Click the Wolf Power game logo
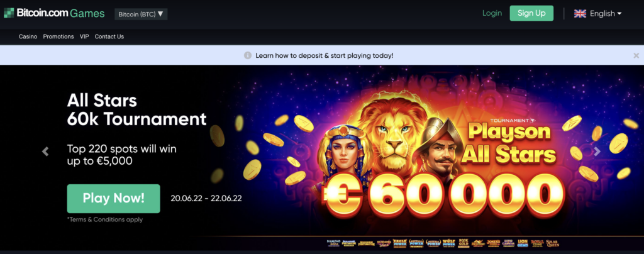Viewport: 644px width, 254px height. [448, 243]
